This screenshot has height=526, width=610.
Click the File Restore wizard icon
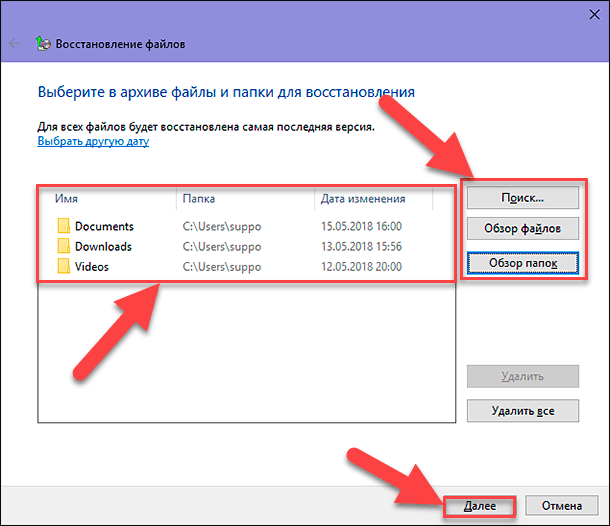(x=43, y=44)
